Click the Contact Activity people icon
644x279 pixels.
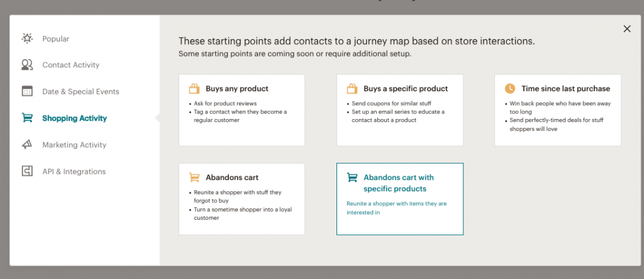click(x=27, y=65)
